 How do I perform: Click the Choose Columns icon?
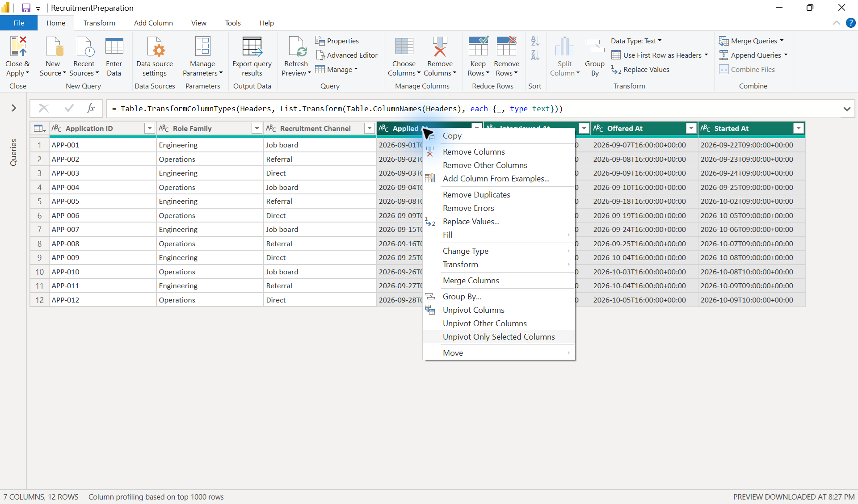click(x=404, y=46)
